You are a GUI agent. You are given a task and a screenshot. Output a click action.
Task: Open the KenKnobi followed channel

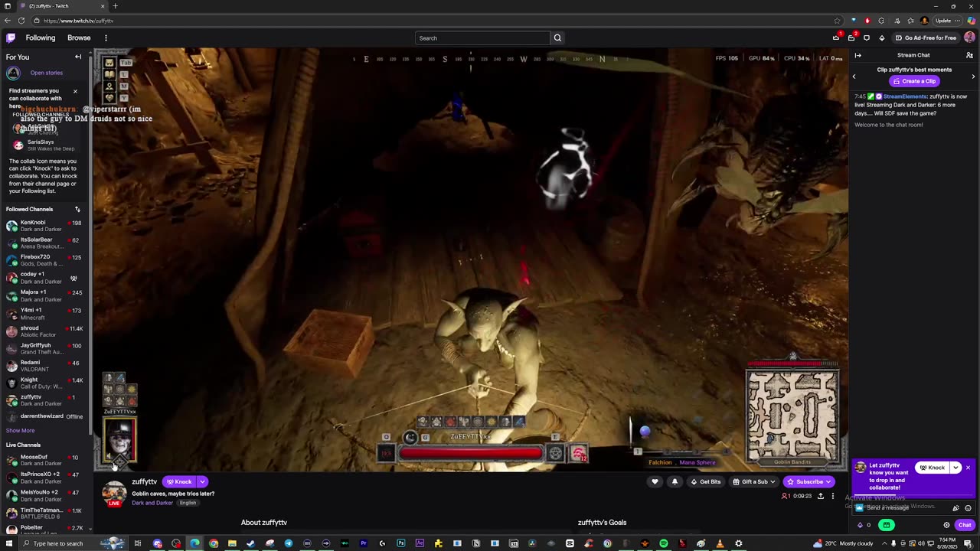pyautogui.click(x=46, y=226)
